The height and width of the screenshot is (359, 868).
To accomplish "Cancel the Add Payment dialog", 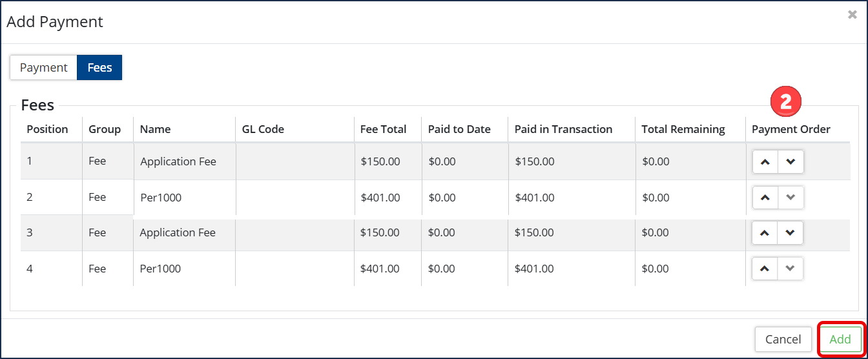I will click(x=783, y=339).
